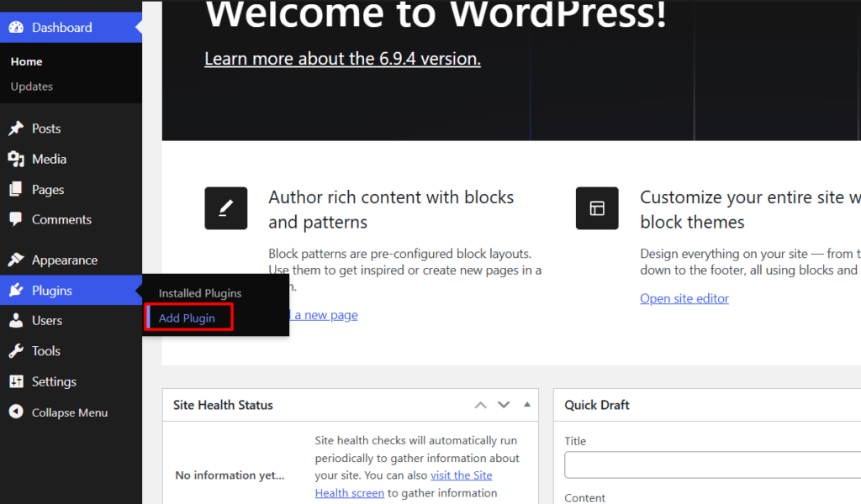Choose Installed Plugins from flyout

tap(200, 293)
